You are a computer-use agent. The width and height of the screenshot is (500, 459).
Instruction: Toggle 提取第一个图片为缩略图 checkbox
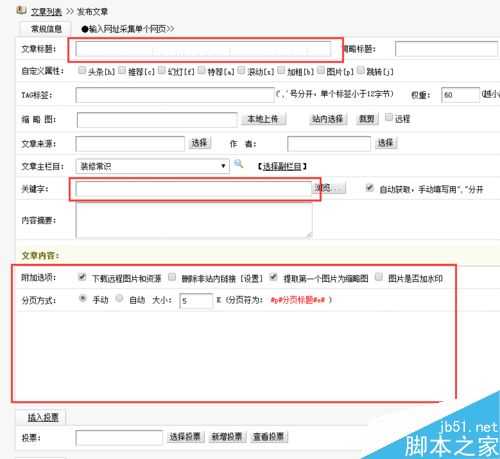pyautogui.click(x=274, y=277)
